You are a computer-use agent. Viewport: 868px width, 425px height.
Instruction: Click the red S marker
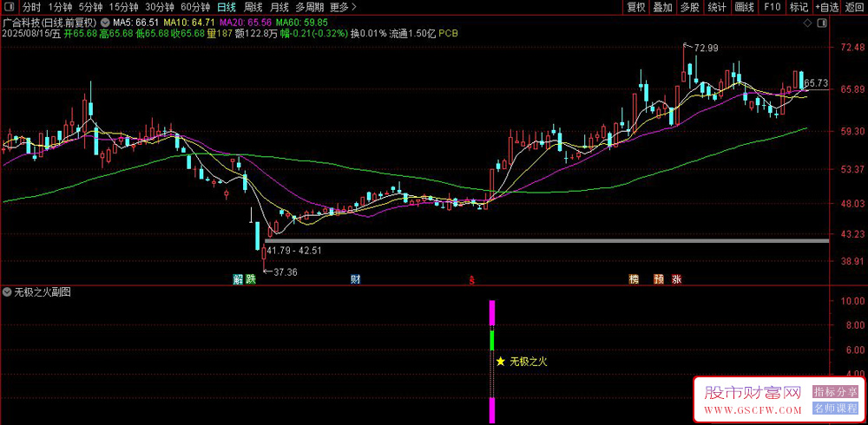(472, 279)
